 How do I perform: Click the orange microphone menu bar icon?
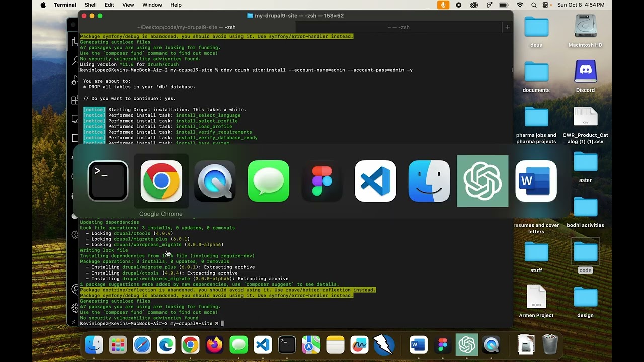[443, 5]
